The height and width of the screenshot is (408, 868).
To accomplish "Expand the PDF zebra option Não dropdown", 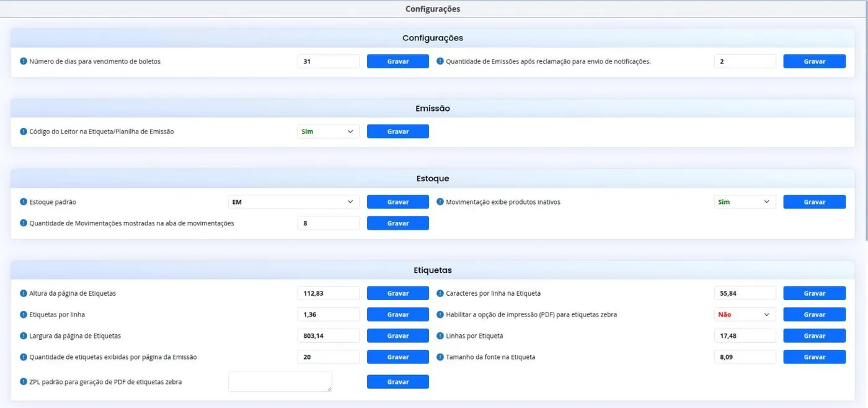I will pyautogui.click(x=745, y=314).
